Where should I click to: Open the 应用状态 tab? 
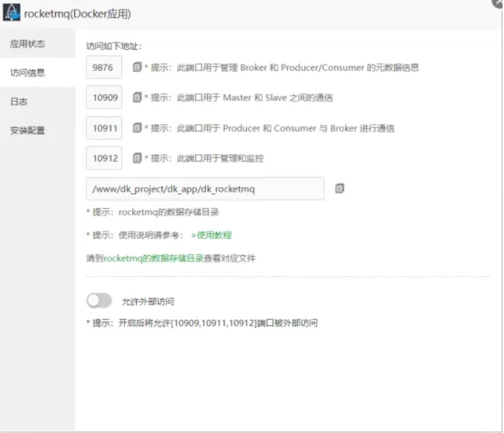[x=37, y=44]
